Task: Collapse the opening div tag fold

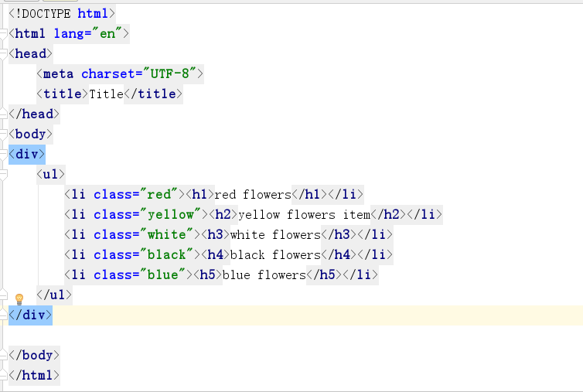Action: point(3,155)
